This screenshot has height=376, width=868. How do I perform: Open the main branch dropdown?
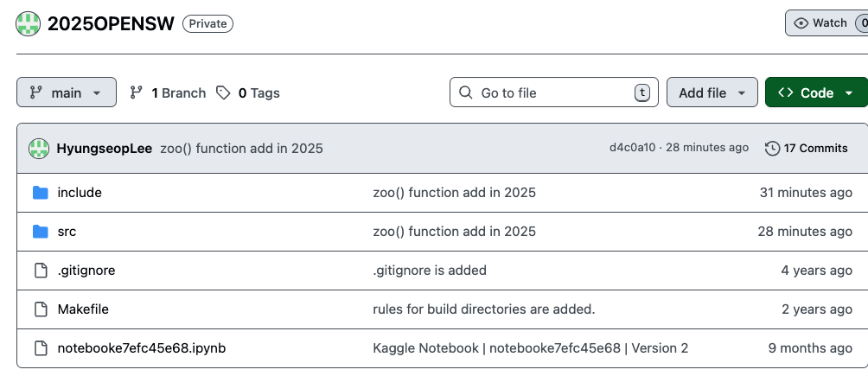[x=67, y=92]
